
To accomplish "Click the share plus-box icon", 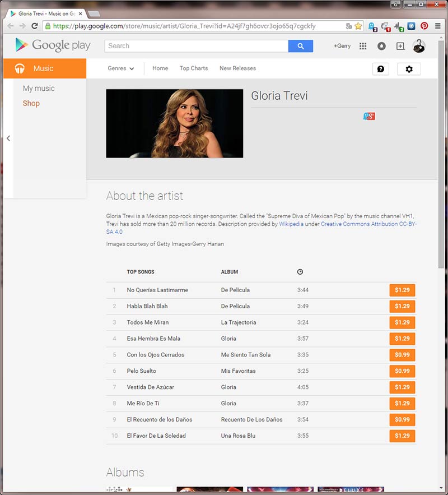I will coord(400,46).
